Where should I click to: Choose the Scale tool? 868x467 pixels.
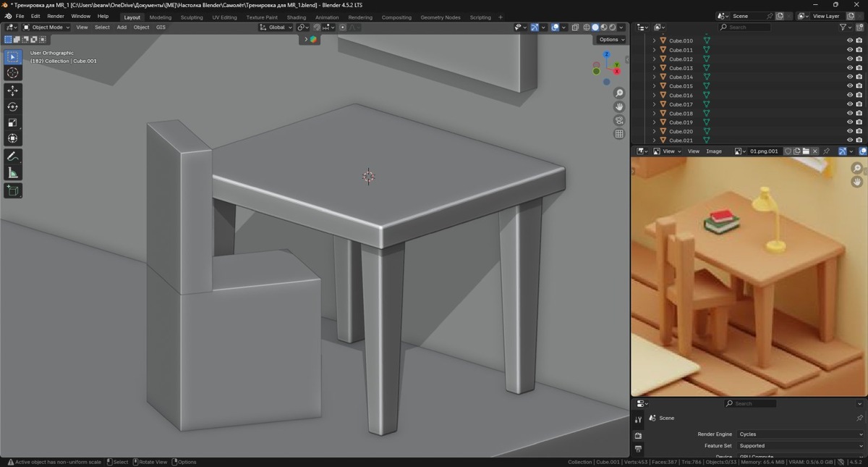[13, 122]
